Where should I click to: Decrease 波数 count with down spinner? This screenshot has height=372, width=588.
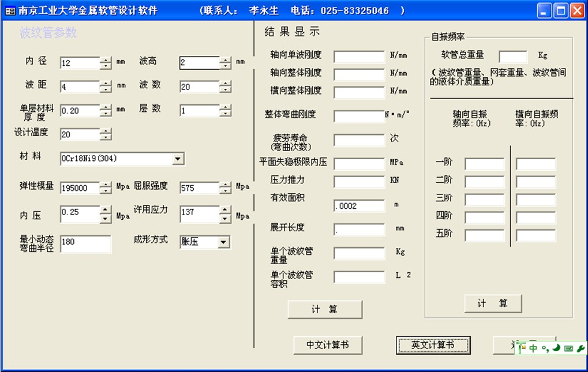click(226, 91)
